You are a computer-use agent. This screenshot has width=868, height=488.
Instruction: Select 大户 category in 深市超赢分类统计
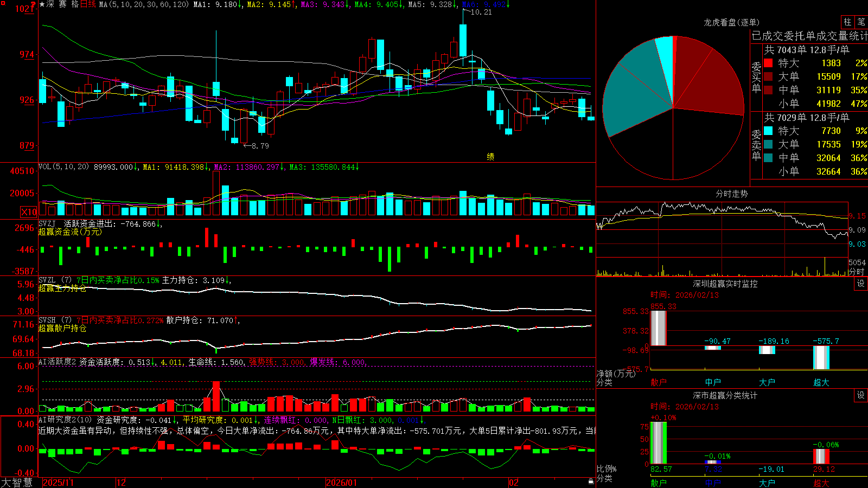[x=767, y=483]
